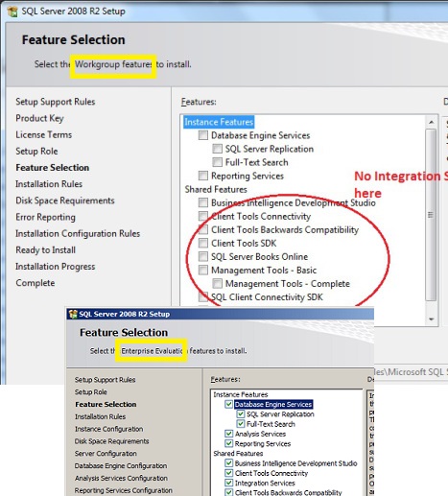
Task: Check Client Tools Connectivity in the Workgroup window
Action: pos(203,216)
